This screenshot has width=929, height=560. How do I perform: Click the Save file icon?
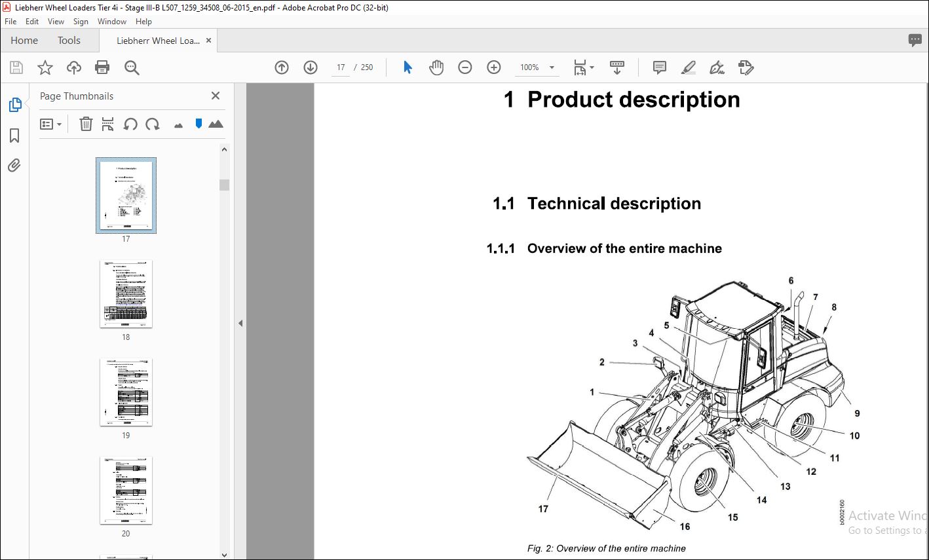(16, 67)
